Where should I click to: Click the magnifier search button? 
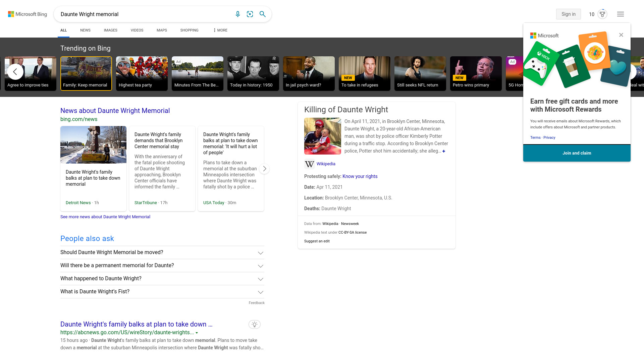point(263,14)
